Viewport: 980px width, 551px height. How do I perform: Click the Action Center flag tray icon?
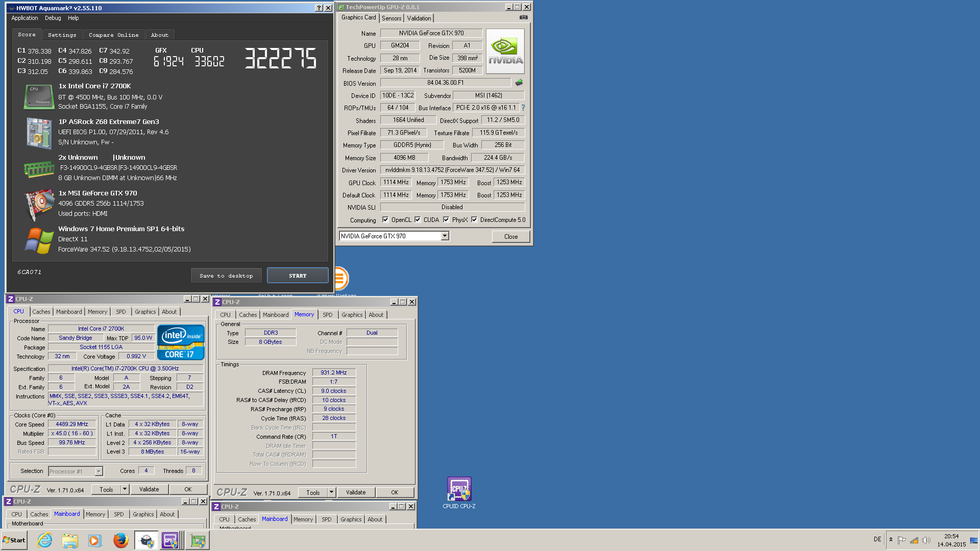[x=902, y=540]
